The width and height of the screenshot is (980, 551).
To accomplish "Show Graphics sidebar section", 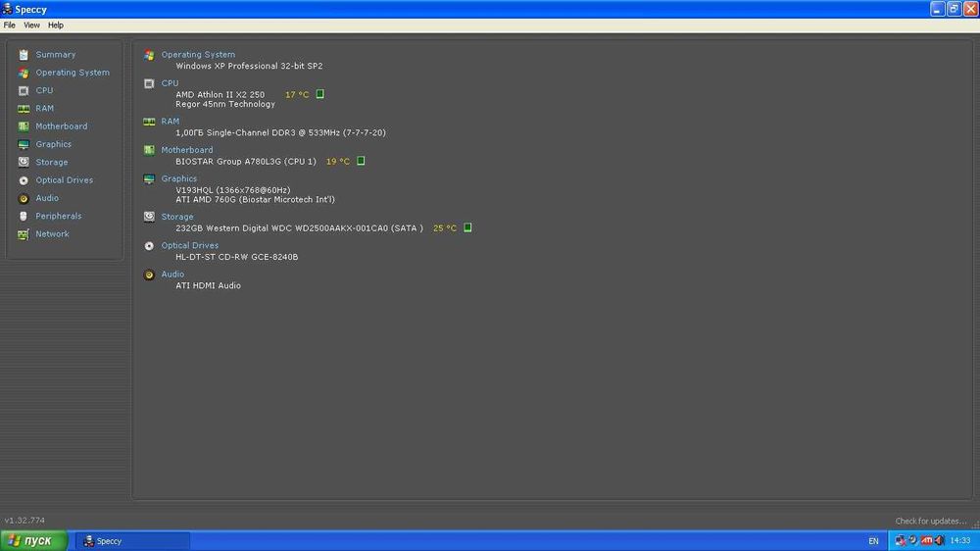I will pos(53,144).
